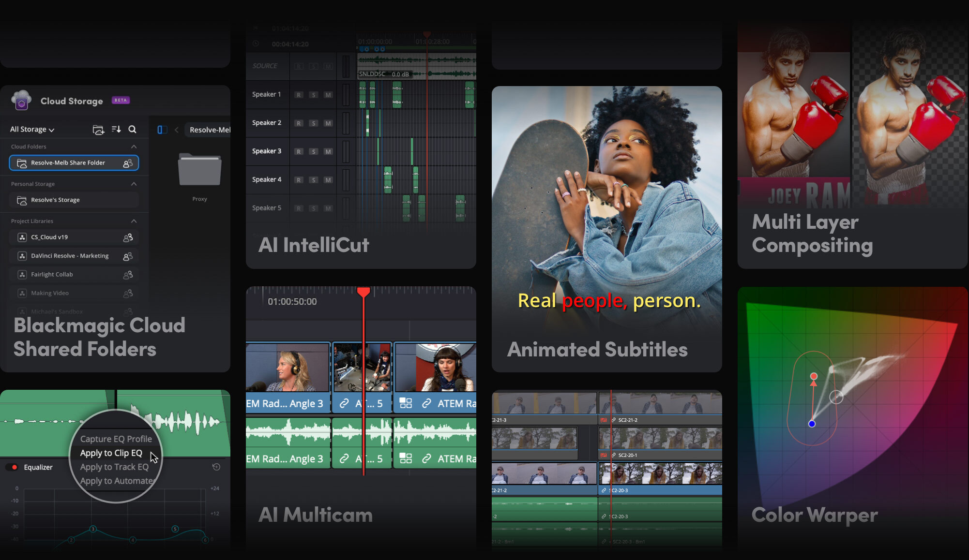Click the third EQ band handle on the curve
The width and height of the screenshot is (969, 560).
[x=93, y=530]
